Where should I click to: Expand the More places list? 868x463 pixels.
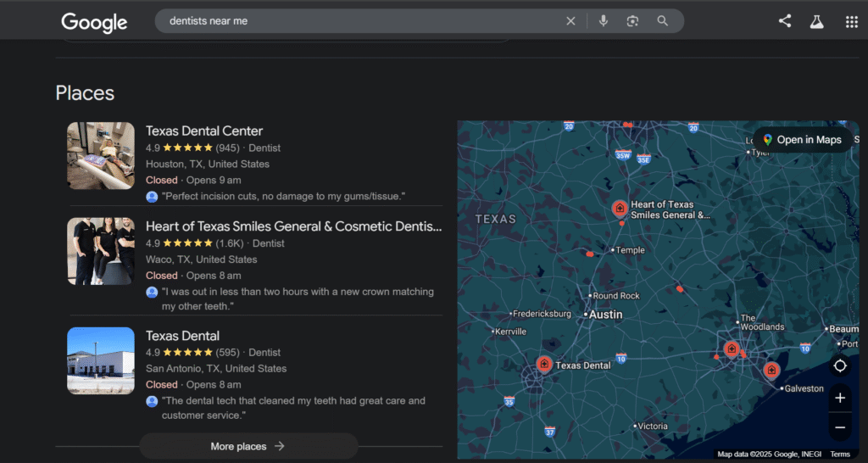pyautogui.click(x=248, y=446)
